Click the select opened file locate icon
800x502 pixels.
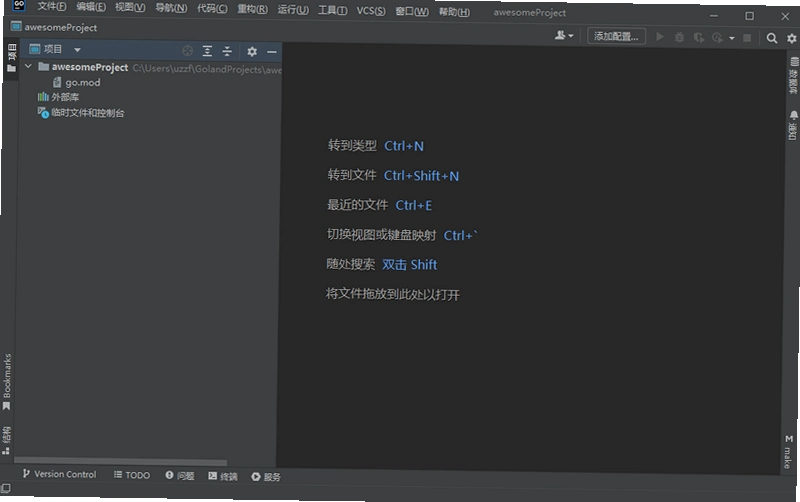(x=187, y=51)
